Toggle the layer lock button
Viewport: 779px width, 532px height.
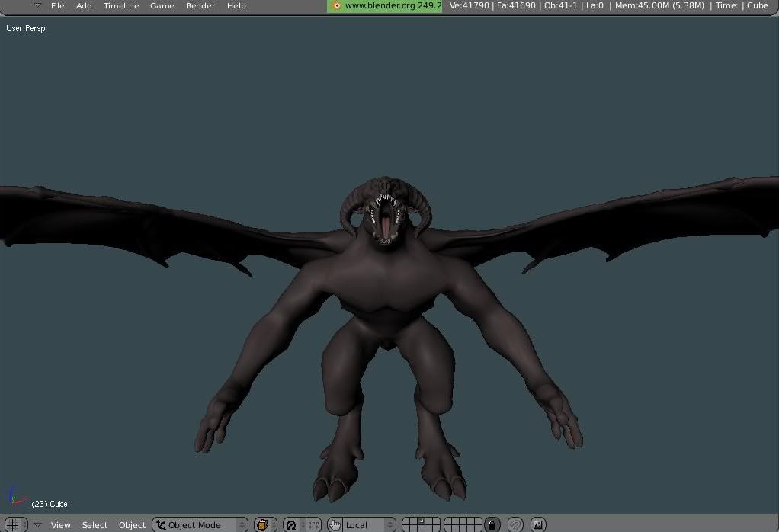point(492,524)
